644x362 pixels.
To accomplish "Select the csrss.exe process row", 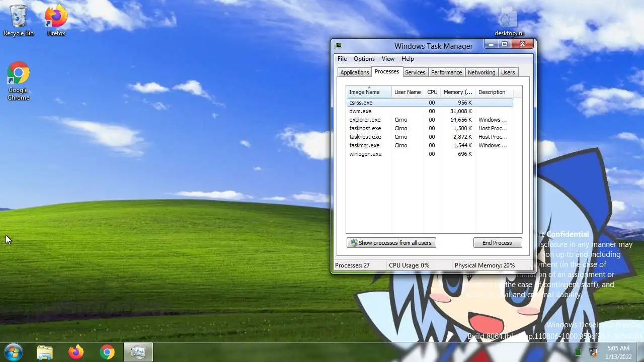I will tap(430, 103).
